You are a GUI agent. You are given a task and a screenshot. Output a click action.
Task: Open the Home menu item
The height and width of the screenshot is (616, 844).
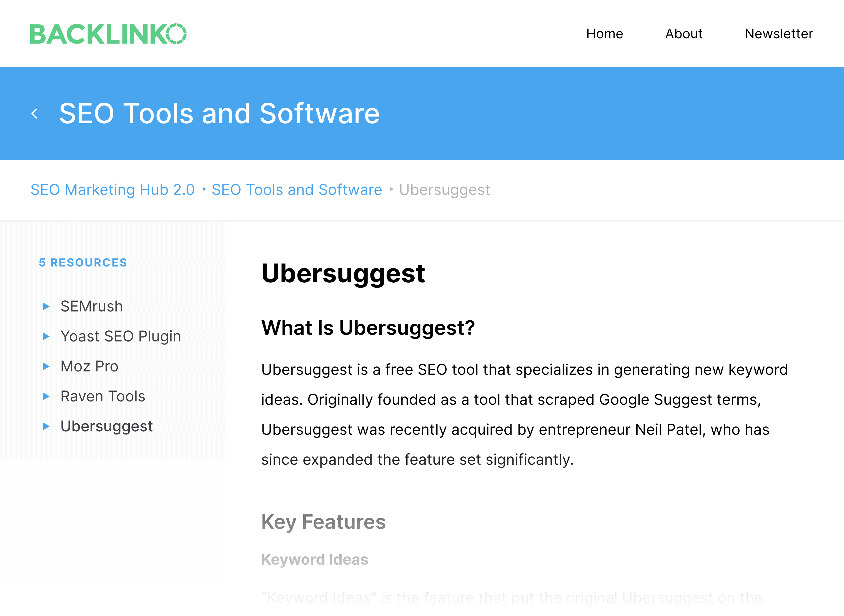[605, 34]
